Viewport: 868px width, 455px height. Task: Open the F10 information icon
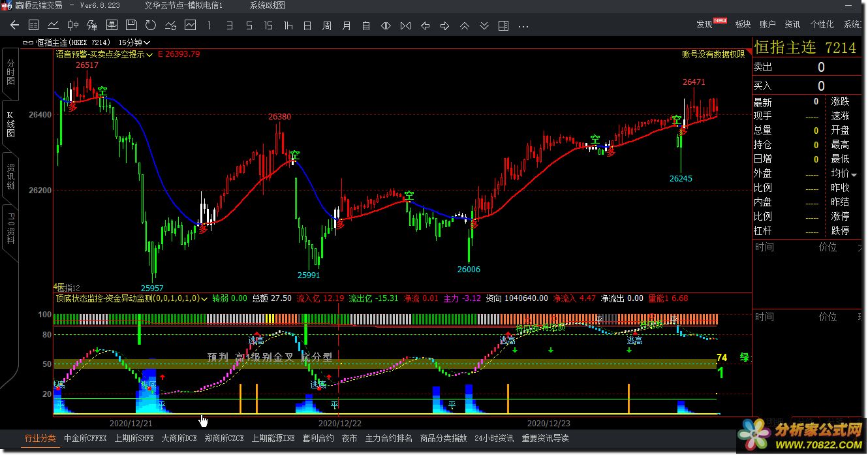(x=92, y=25)
